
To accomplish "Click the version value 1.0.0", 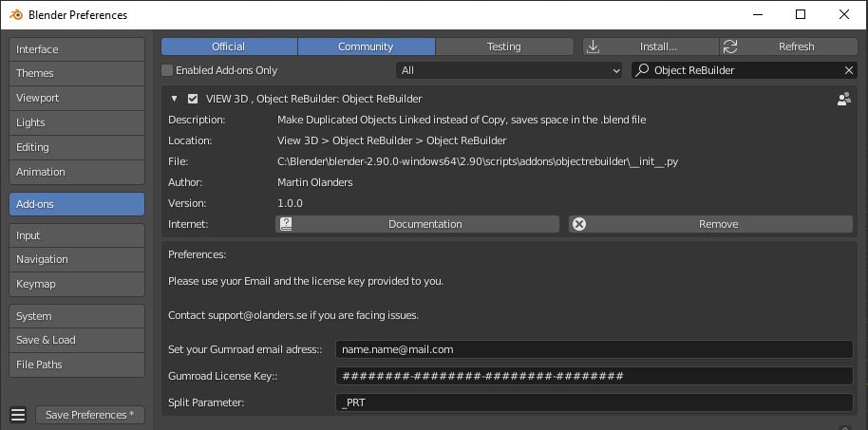I will (x=290, y=203).
